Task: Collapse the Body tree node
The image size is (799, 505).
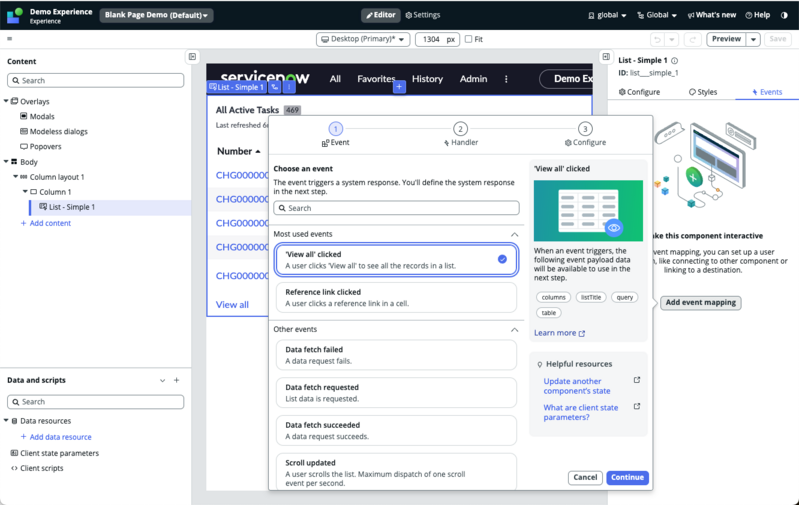Action: pyautogui.click(x=6, y=162)
